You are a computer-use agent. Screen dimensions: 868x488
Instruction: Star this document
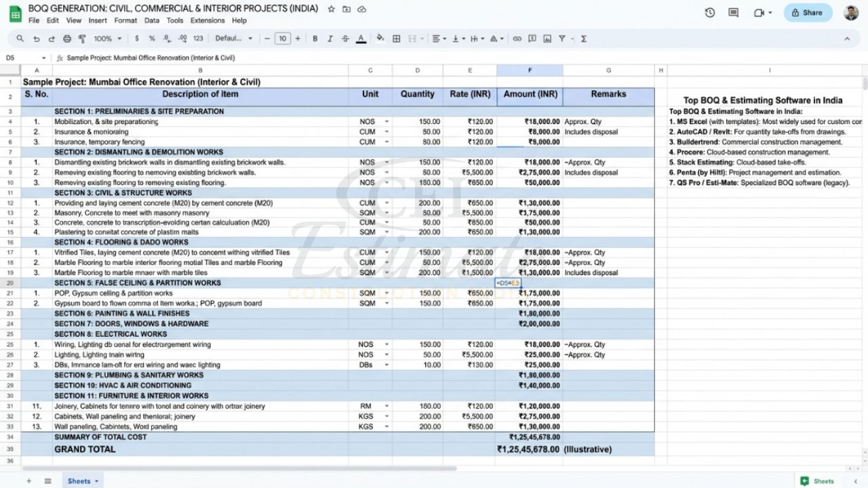tap(331, 9)
